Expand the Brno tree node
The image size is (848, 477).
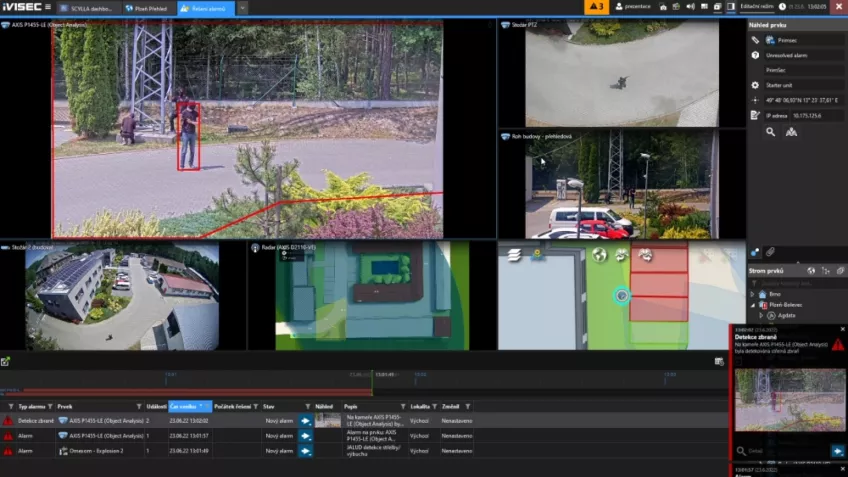(x=754, y=294)
